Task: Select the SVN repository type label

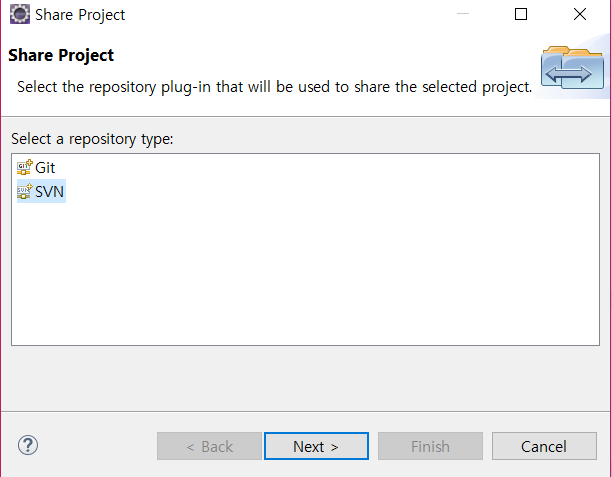Action: [49, 192]
